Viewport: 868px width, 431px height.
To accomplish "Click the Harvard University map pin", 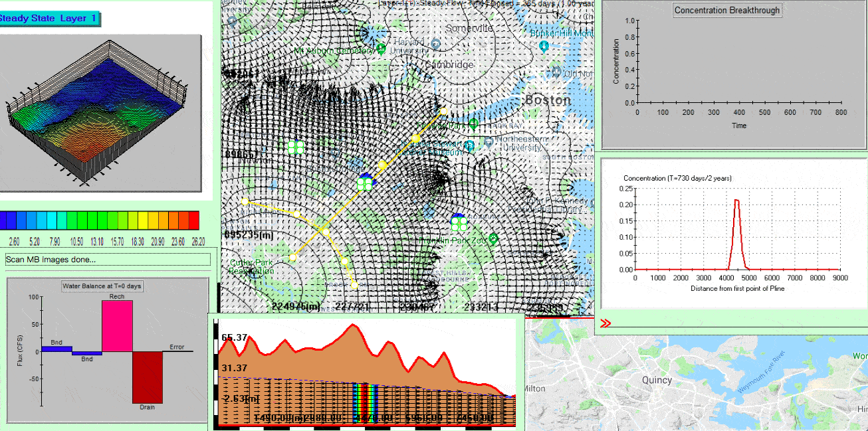I will tap(435, 44).
